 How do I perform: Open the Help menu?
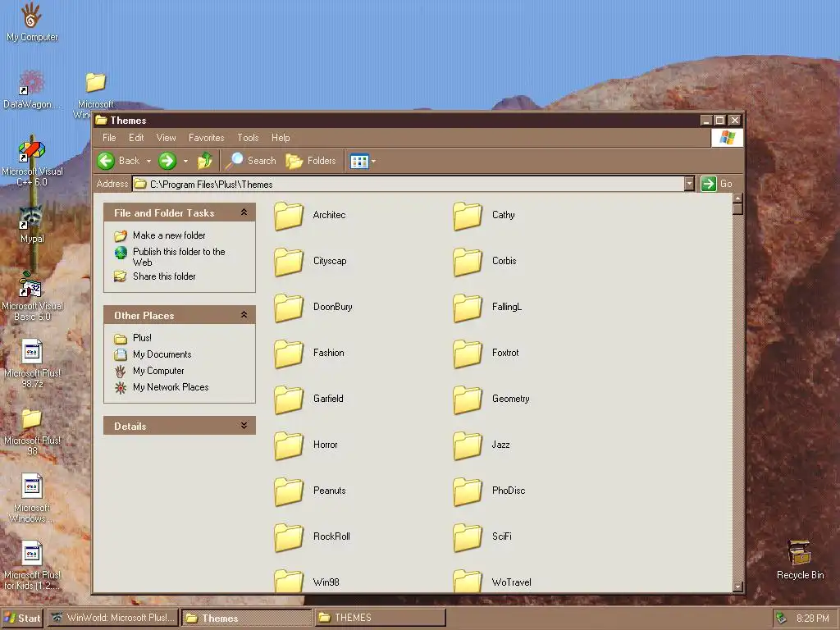[x=281, y=138]
